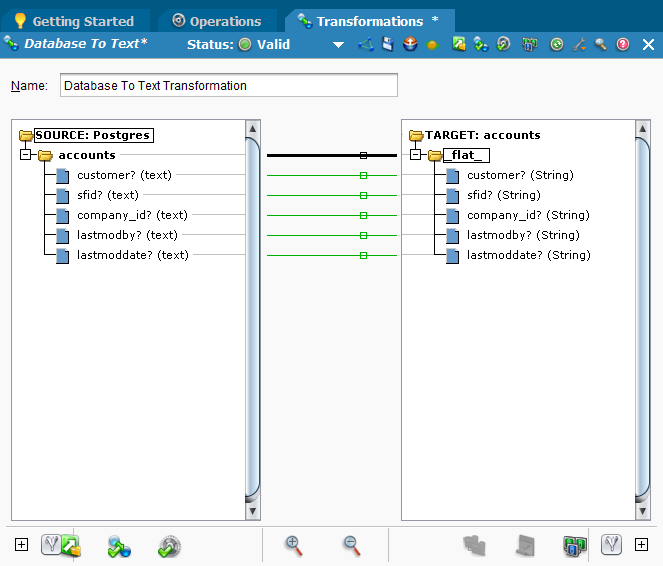Click the mapping node for the customer field

[363, 175]
